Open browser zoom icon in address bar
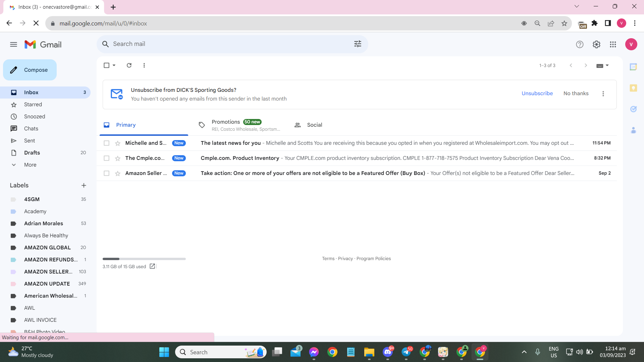 pyautogui.click(x=537, y=23)
